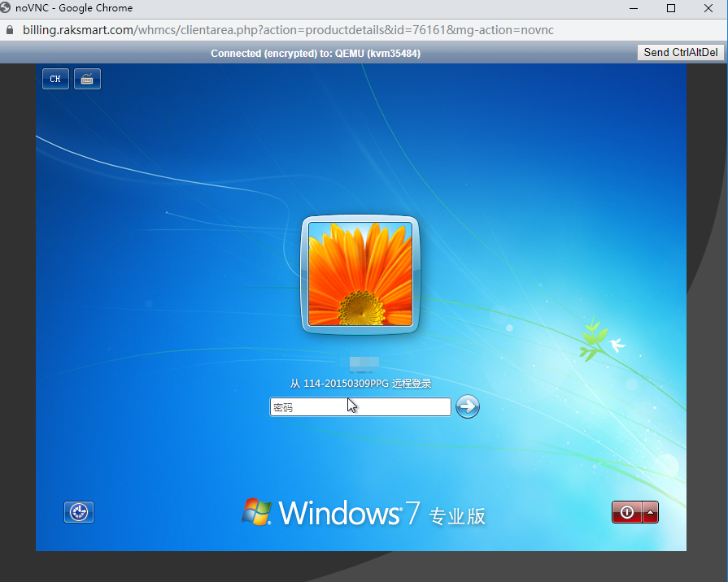Expand shutdown options with the up arrow
This screenshot has width=728, height=582.
pos(651,512)
